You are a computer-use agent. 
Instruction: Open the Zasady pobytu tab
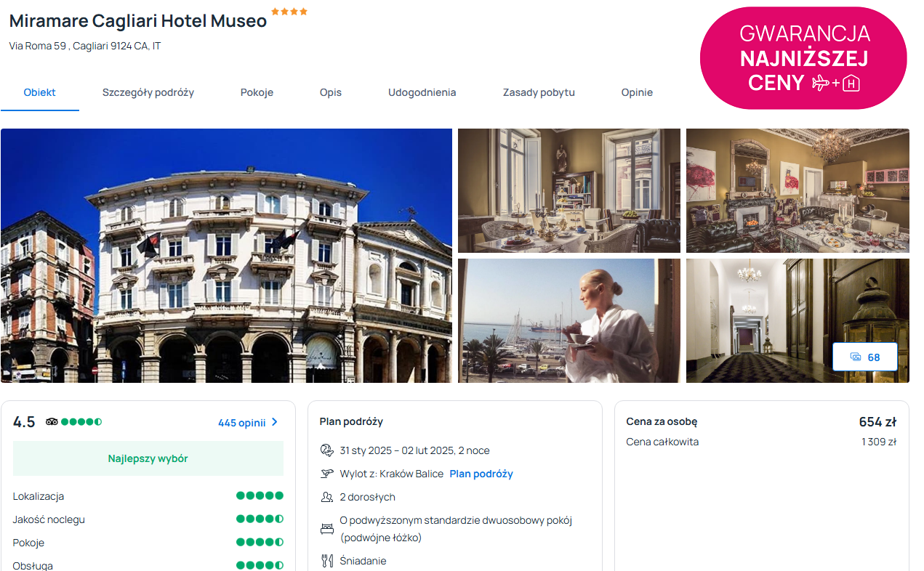pos(539,92)
